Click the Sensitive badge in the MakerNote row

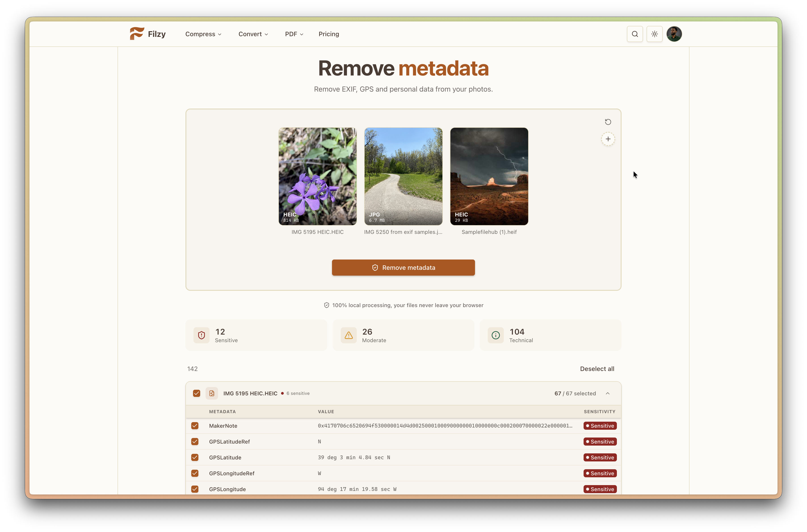point(600,425)
